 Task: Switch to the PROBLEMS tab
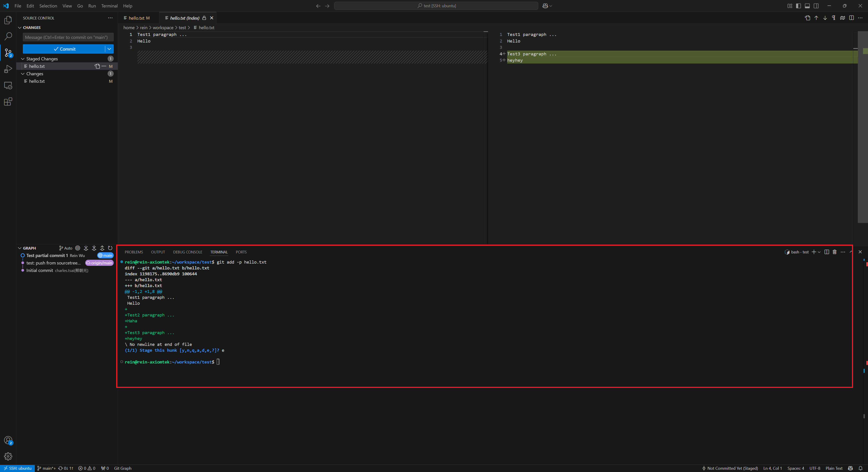tap(133, 252)
